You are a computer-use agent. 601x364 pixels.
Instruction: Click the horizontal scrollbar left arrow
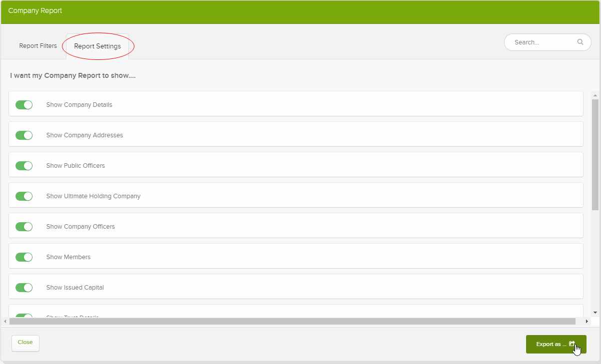(5, 321)
